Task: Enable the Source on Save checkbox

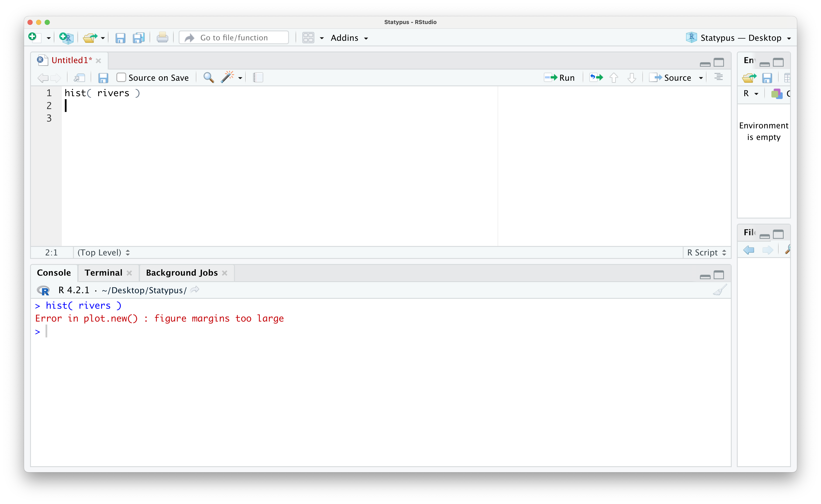Action: coord(121,78)
